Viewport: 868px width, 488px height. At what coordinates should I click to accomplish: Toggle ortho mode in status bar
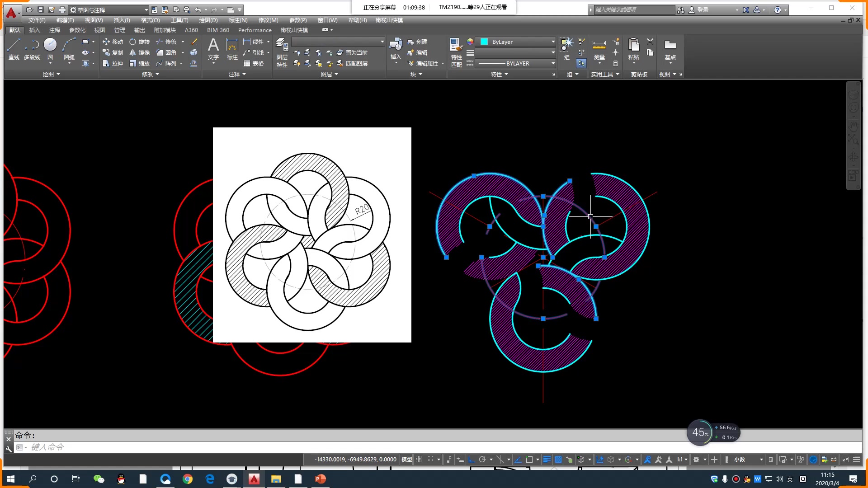click(x=471, y=460)
